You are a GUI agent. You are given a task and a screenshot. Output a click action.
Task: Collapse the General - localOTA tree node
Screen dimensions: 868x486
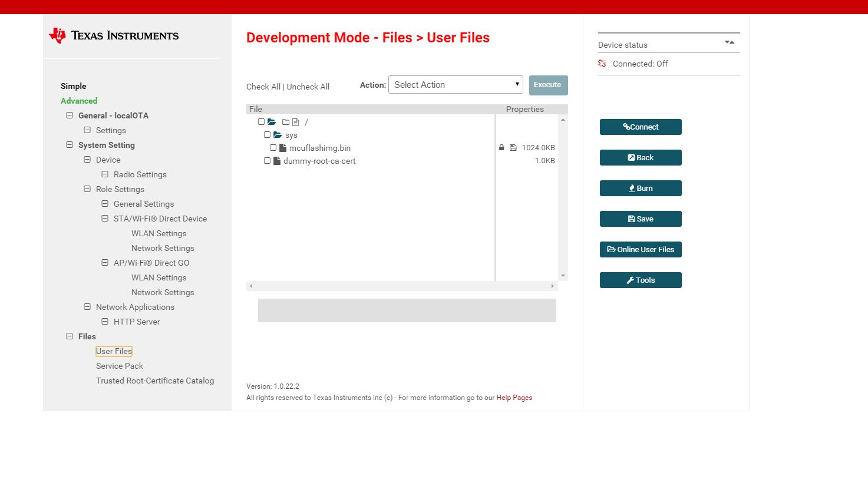[x=70, y=115]
